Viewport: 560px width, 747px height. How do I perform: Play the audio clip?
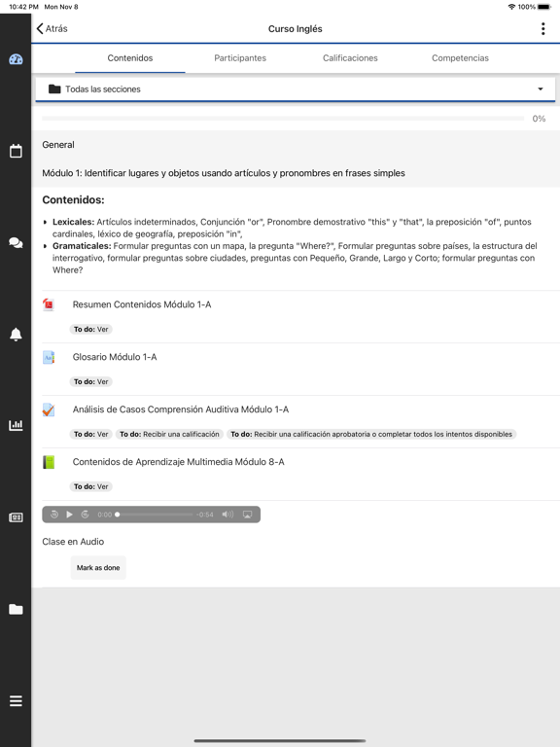[x=70, y=515]
